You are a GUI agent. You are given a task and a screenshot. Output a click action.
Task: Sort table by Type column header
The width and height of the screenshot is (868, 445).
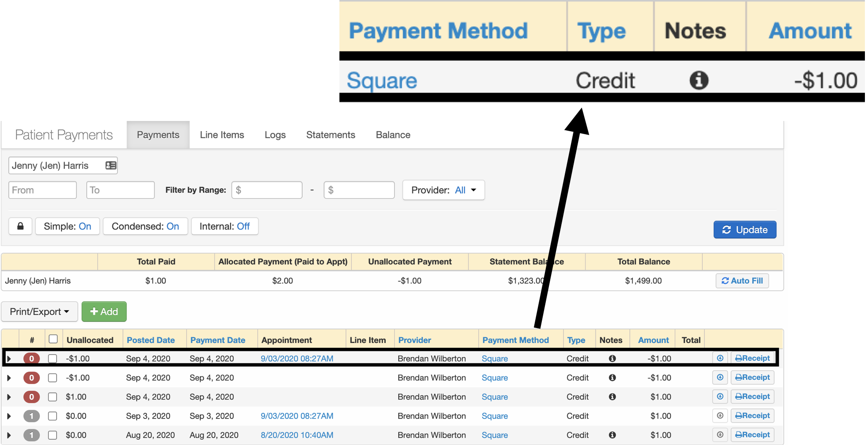576,340
